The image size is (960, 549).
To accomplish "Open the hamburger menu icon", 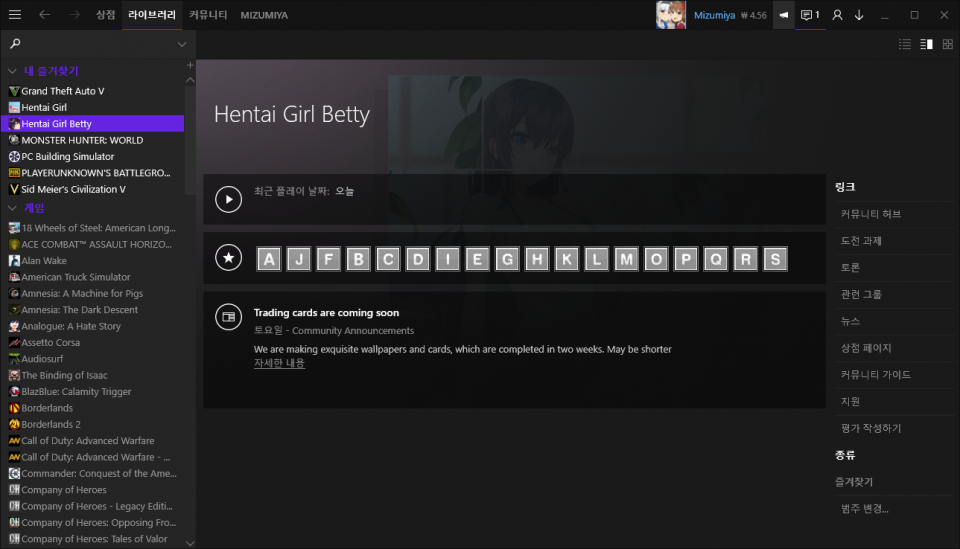I will pos(15,15).
